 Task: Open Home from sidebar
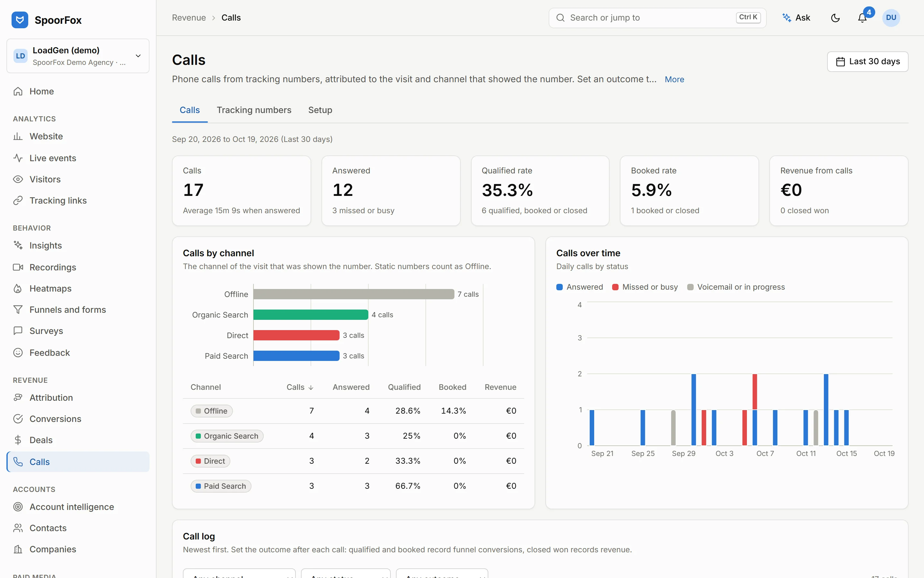click(78, 92)
